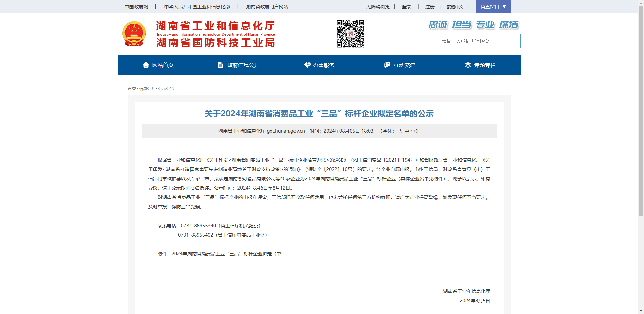Click the handshake icon beside 办事服务
The image size is (644, 314).
coord(307,65)
